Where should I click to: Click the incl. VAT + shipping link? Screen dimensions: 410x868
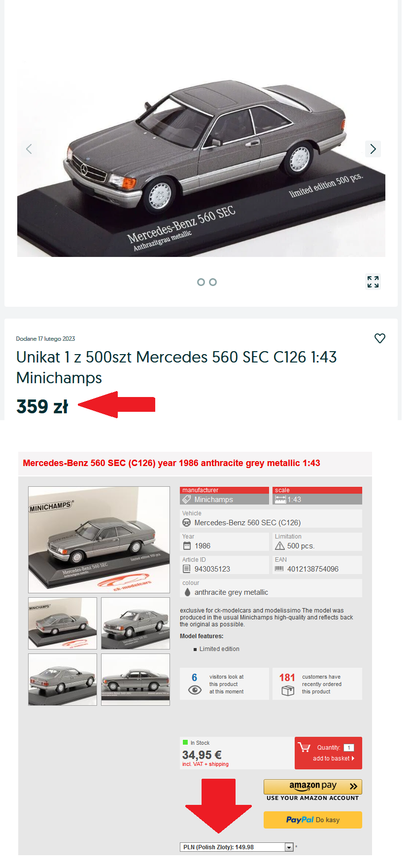tap(205, 764)
